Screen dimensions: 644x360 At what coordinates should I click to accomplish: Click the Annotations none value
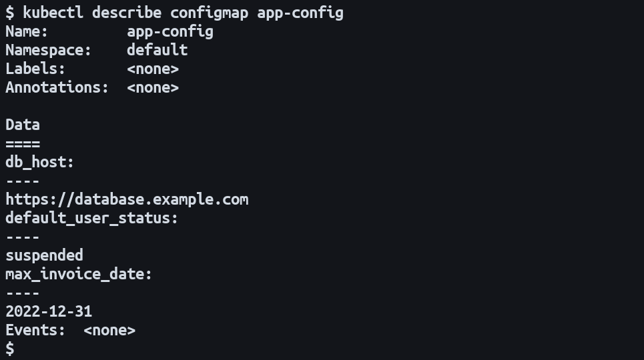(152, 87)
